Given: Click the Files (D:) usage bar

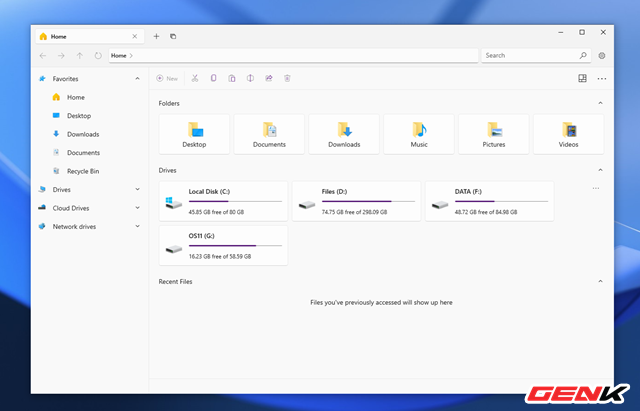Looking at the screenshot, I should [368, 201].
